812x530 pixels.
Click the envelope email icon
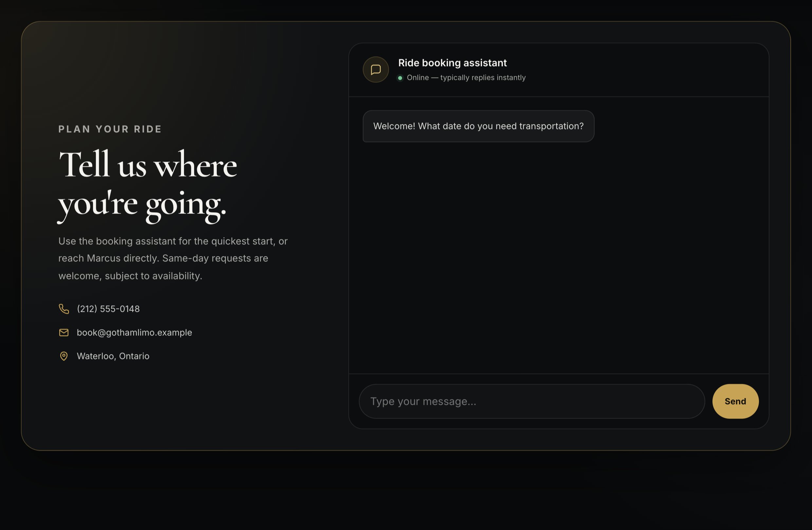64,332
